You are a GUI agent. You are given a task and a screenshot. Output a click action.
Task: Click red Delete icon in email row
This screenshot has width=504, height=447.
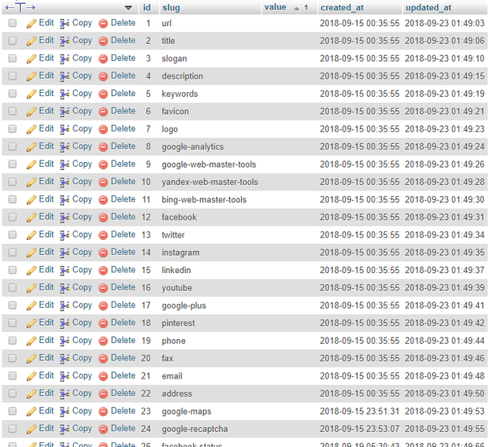pos(103,376)
